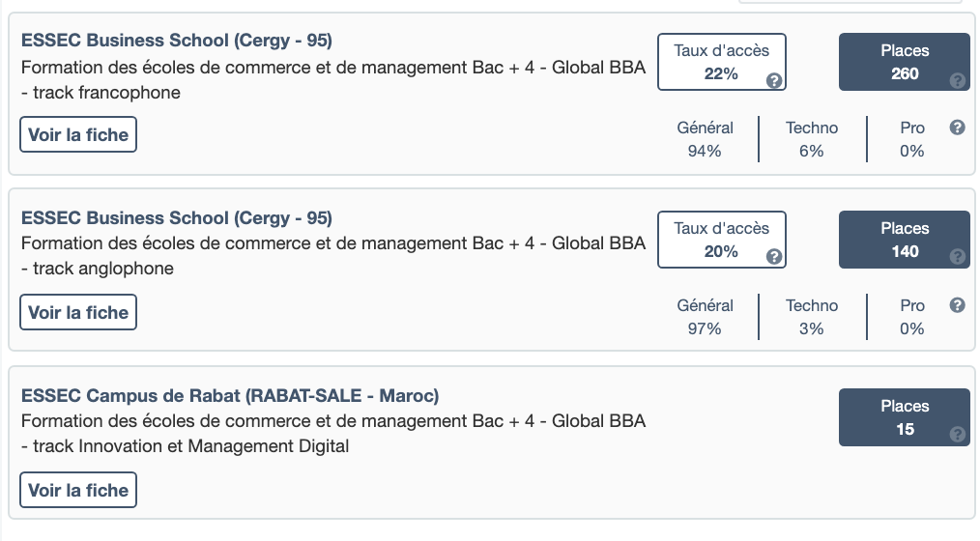
Task: Click the Général 94% statistic
Action: 705,139
